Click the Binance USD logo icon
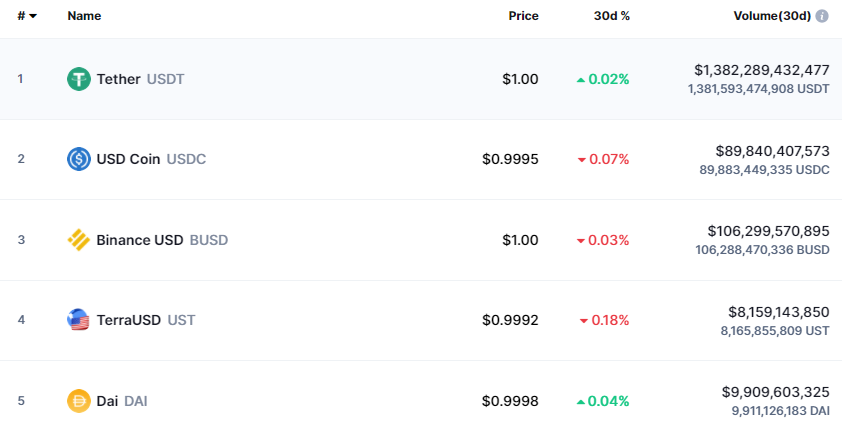Image resolution: width=842 pixels, height=440 pixels. [x=79, y=240]
